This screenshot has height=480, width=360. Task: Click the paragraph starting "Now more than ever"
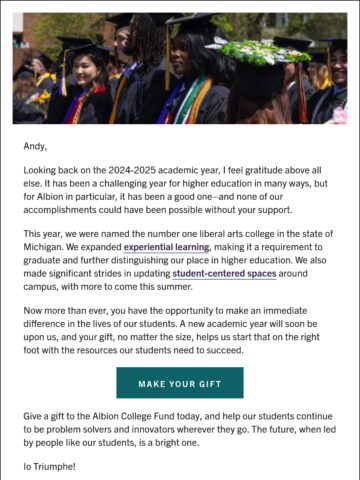pos(172,330)
